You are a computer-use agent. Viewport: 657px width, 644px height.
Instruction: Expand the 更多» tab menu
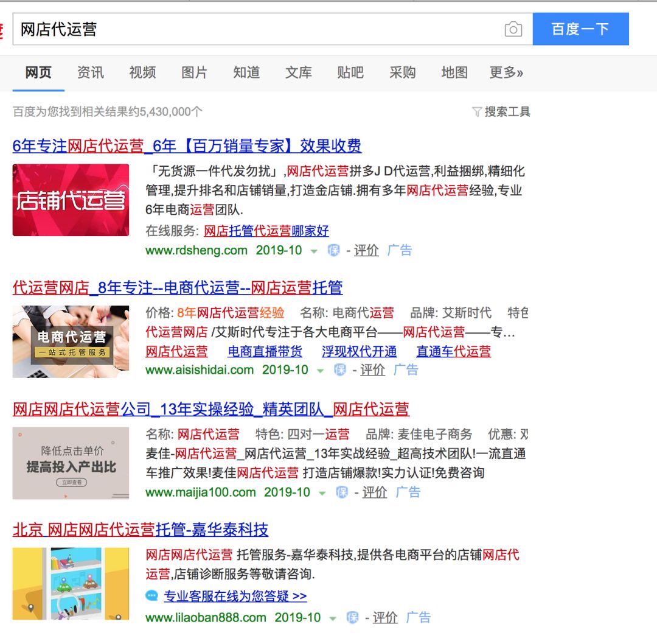(506, 72)
